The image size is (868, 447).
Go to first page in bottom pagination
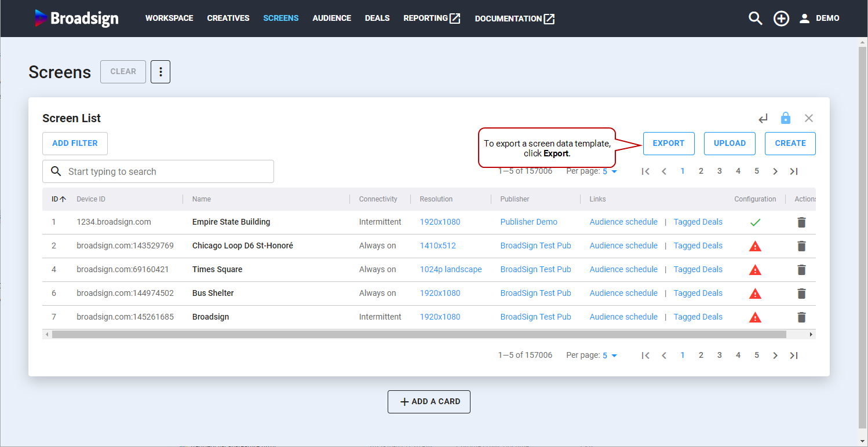645,356
